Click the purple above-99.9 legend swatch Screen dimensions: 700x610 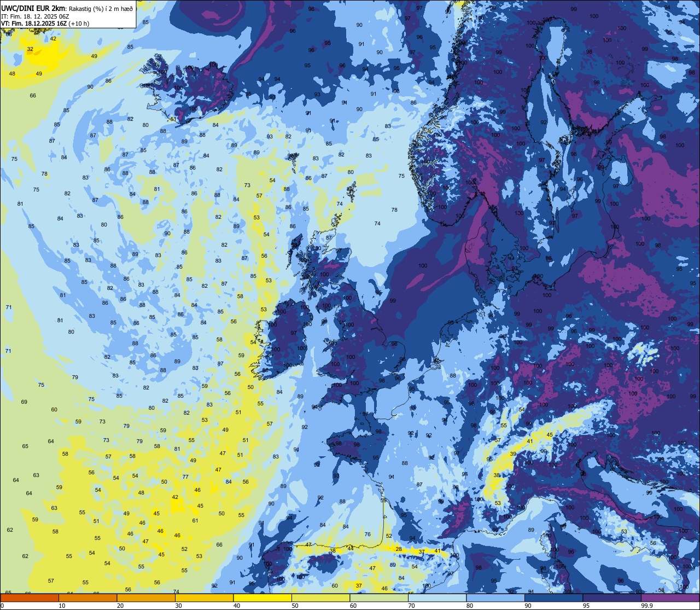coord(670,597)
